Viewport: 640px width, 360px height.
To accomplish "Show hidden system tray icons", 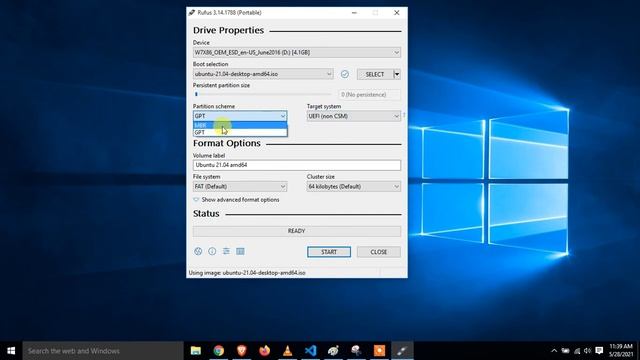I will pyautogui.click(x=554, y=351).
